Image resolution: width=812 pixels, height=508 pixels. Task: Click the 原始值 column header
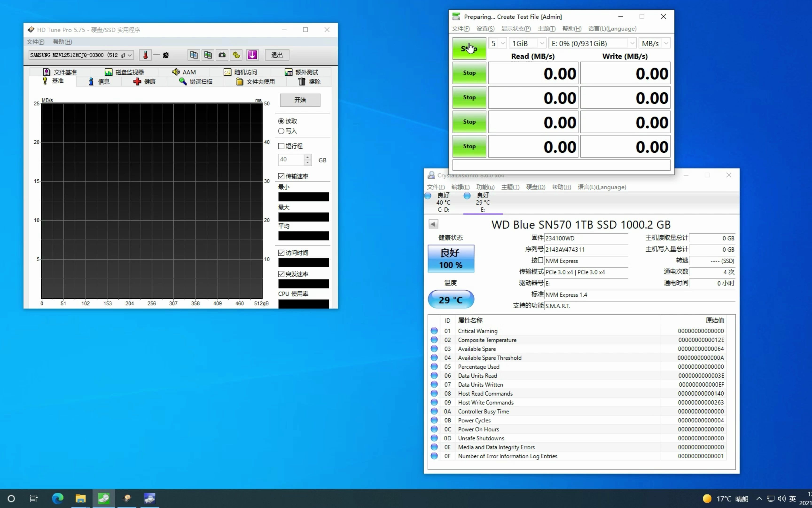click(715, 320)
